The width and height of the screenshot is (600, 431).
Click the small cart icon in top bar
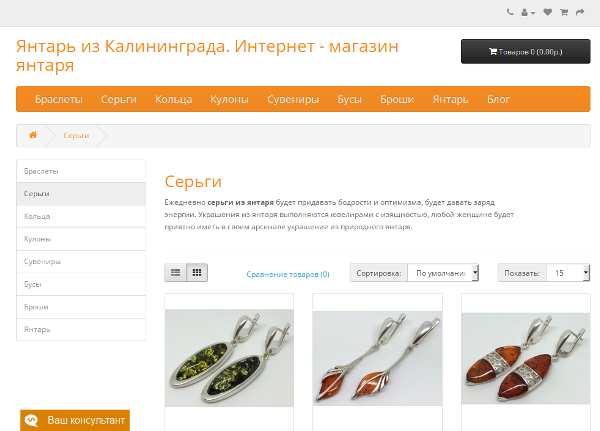click(564, 12)
